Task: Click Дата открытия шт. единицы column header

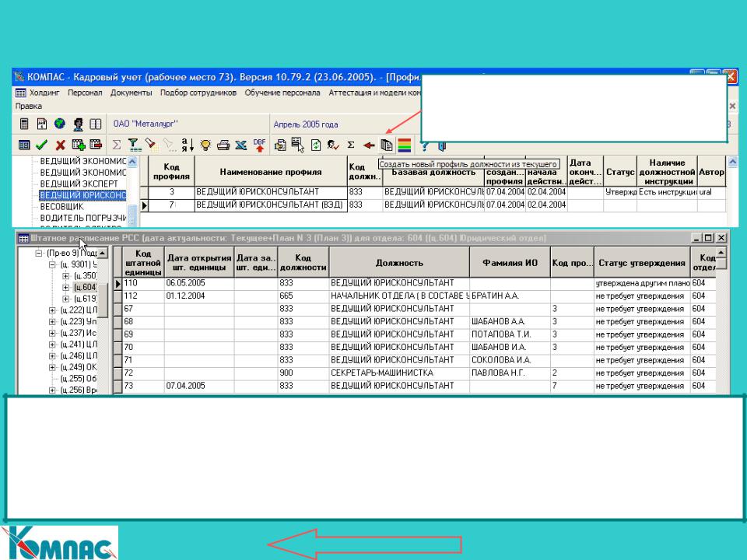Action: tap(199, 262)
